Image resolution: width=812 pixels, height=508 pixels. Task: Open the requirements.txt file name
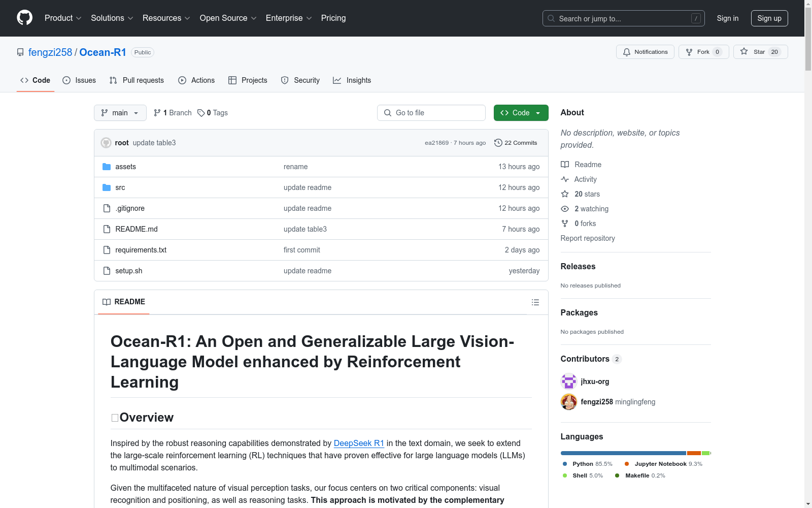tap(141, 250)
